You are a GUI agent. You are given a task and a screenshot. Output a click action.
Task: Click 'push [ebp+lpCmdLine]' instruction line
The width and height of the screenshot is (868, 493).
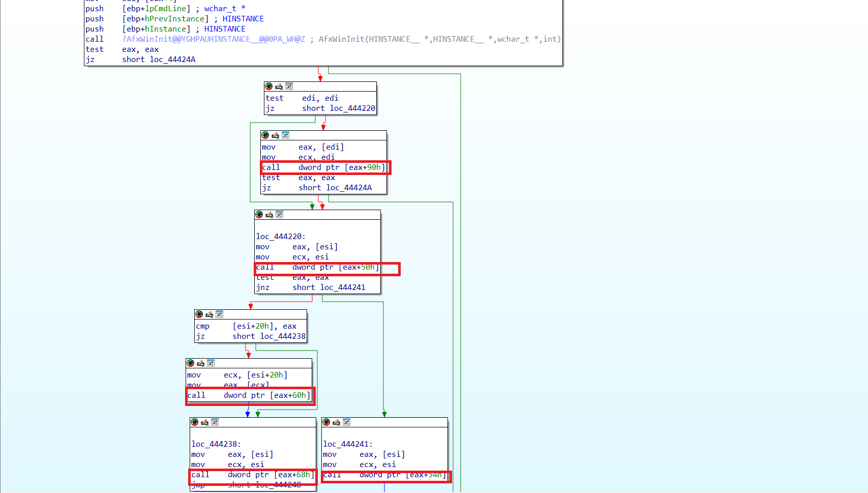165,9
